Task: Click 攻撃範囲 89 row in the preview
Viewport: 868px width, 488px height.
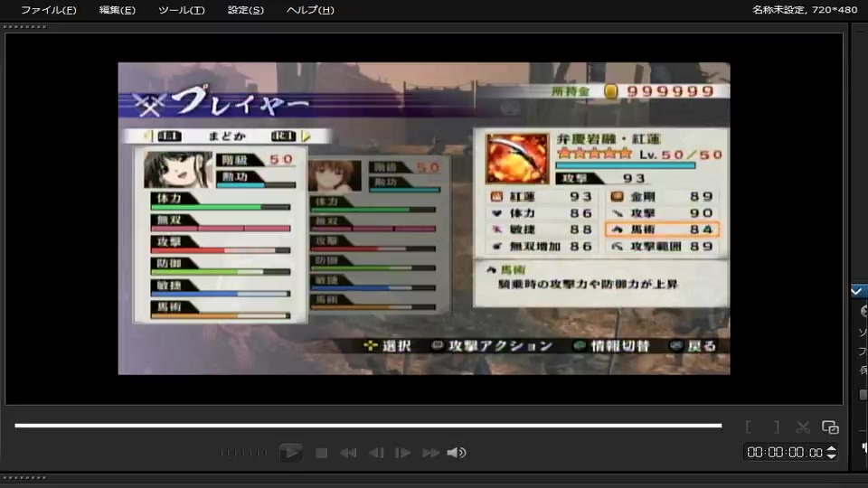Action: click(663, 246)
